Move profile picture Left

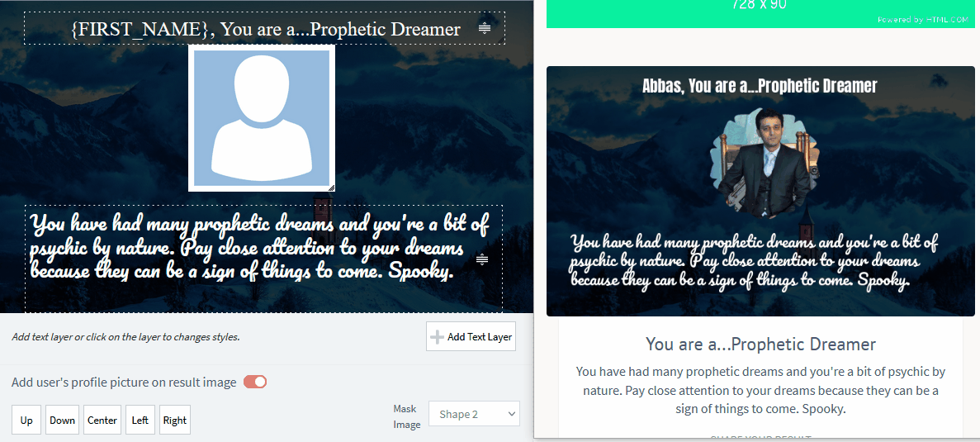coord(140,421)
